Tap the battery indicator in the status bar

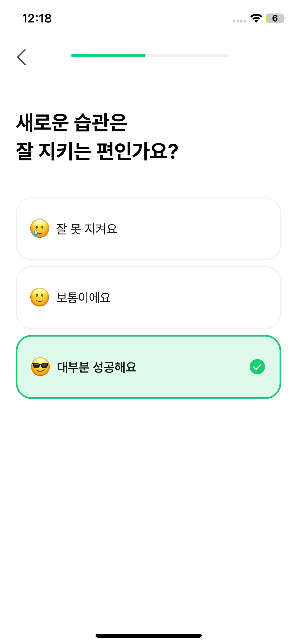coord(275,18)
